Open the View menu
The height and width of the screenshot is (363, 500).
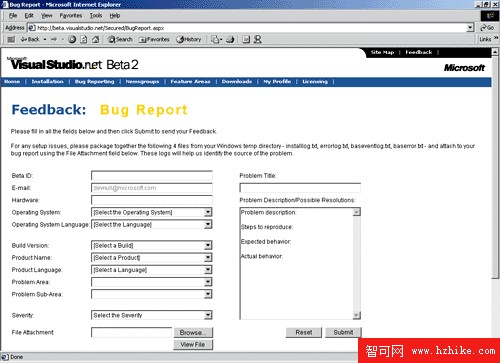click(x=47, y=15)
